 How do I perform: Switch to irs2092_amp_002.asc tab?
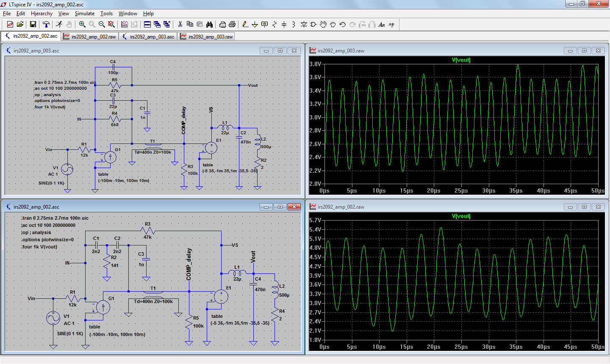coord(31,36)
